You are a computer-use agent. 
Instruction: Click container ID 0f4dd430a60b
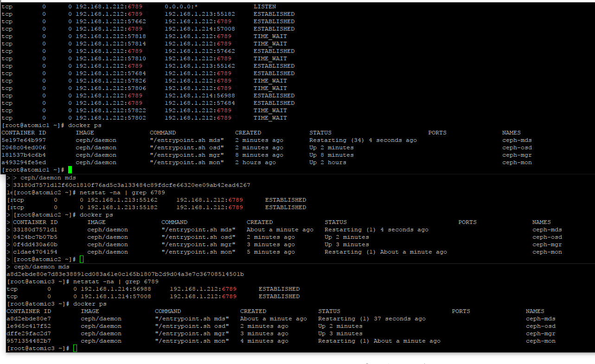coord(35,244)
